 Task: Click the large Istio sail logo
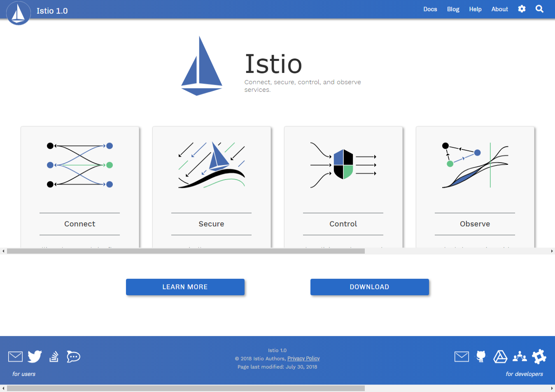pos(202,66)
